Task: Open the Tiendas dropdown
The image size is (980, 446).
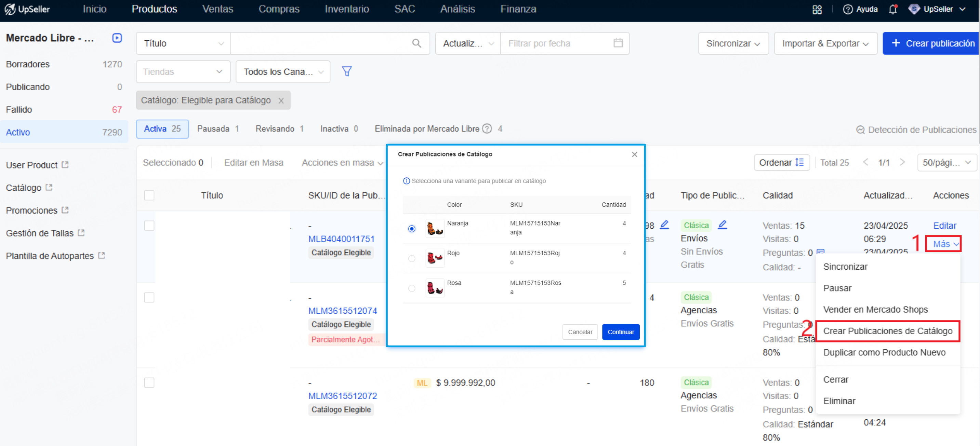Action: pos(183,72)
